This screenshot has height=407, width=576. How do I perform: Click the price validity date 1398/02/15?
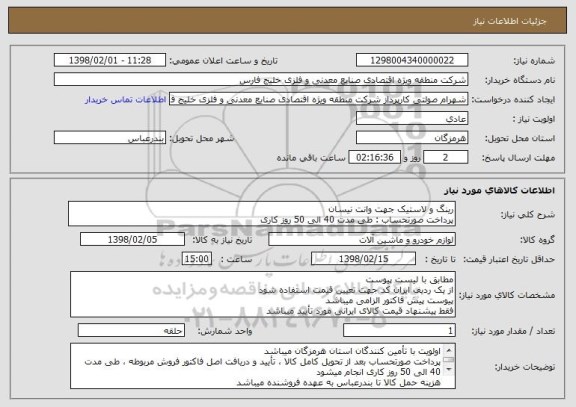click(x=363, y=259)
